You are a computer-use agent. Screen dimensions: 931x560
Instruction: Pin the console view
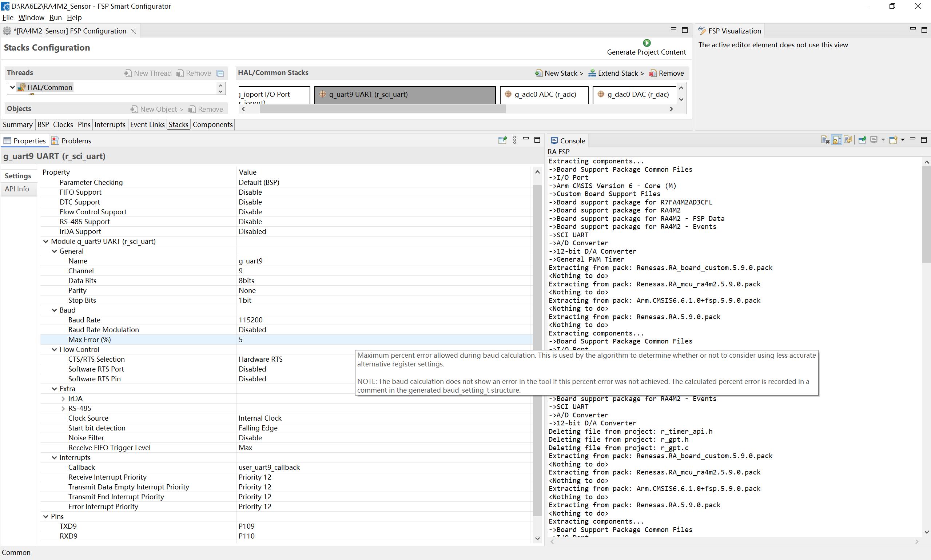(x=862, y=140)
